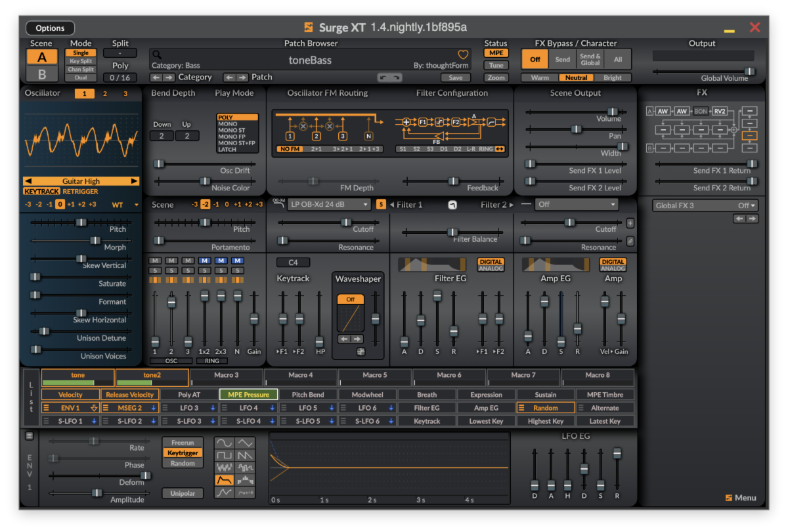Viewport: 788px width, 532px height.
Task: Select the noise LFO waveform icon
Action: coord(225,468)
